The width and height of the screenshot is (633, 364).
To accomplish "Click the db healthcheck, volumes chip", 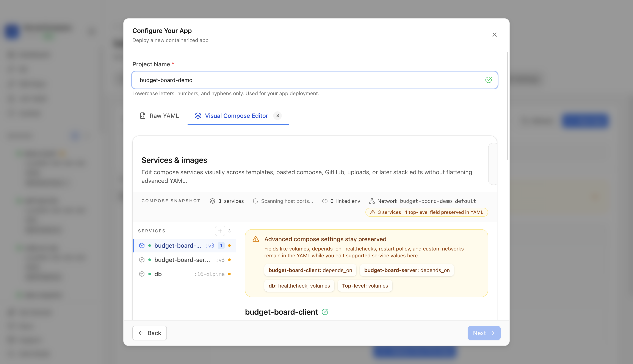I will click(299, 286).
